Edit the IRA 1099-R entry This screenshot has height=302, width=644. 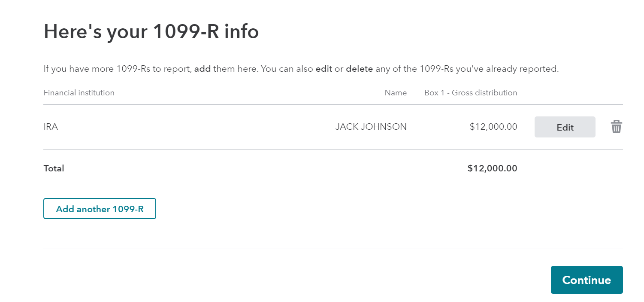pos(565,127)
